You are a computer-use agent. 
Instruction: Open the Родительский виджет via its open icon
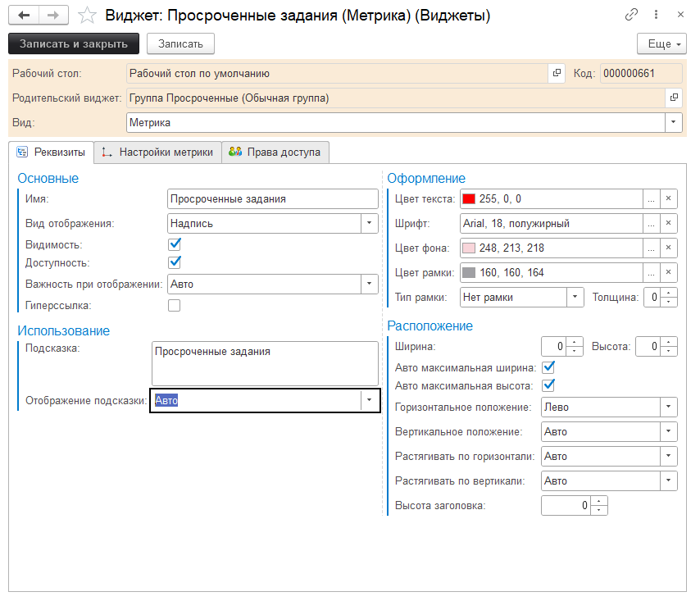(674, 98)
